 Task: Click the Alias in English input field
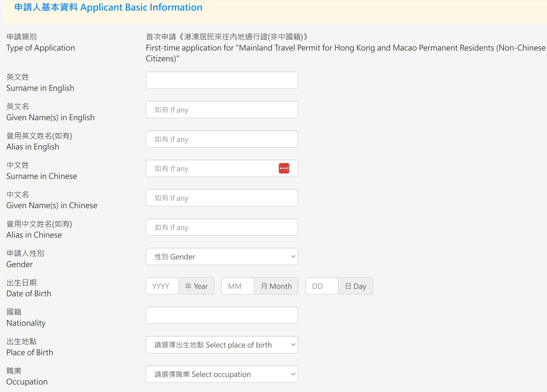click(222, 139)
